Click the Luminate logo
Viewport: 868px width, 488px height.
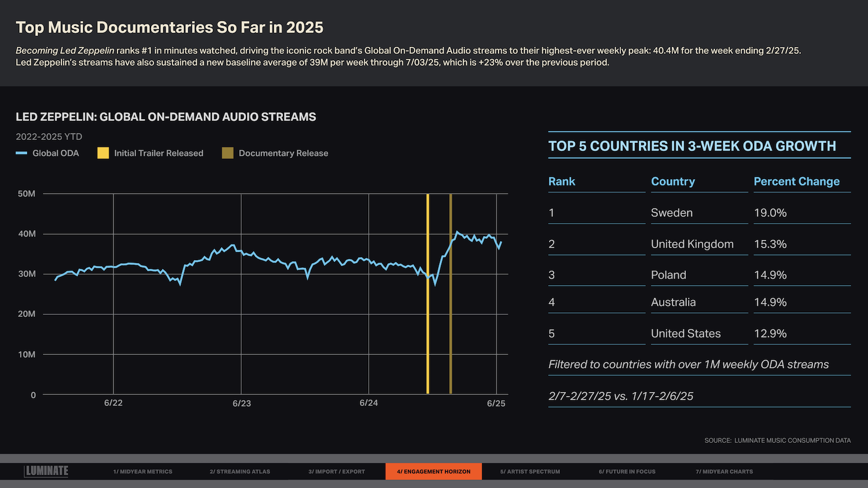(x=46, y=471)
